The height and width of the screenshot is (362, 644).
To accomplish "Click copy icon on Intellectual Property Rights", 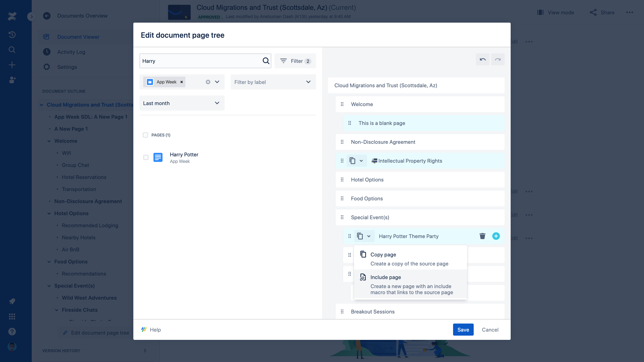I will tap(352, 161).
